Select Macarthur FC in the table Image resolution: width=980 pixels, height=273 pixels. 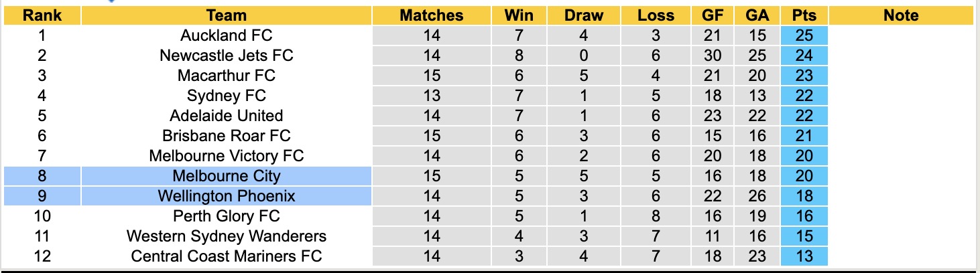[226, 76]
